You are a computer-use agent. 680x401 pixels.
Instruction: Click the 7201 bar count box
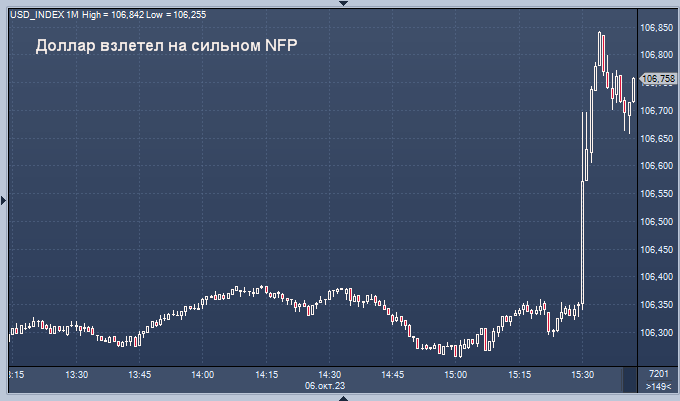[658, 374]
